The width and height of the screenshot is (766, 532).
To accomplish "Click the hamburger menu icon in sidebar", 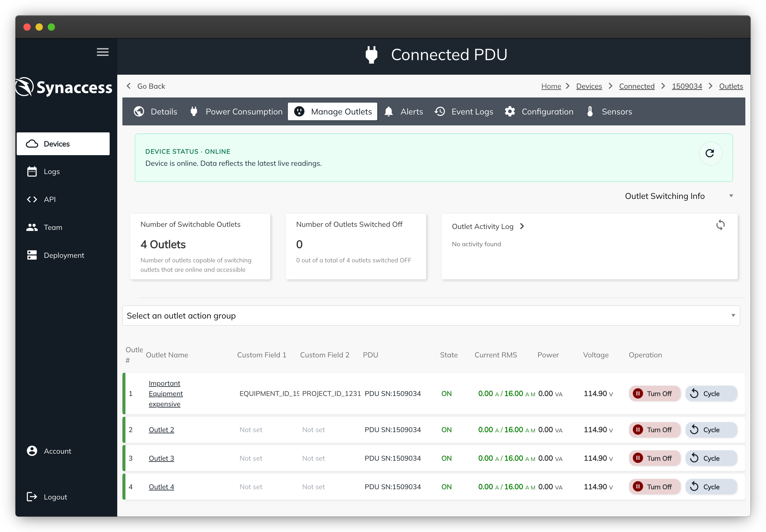I will point(103,52).
